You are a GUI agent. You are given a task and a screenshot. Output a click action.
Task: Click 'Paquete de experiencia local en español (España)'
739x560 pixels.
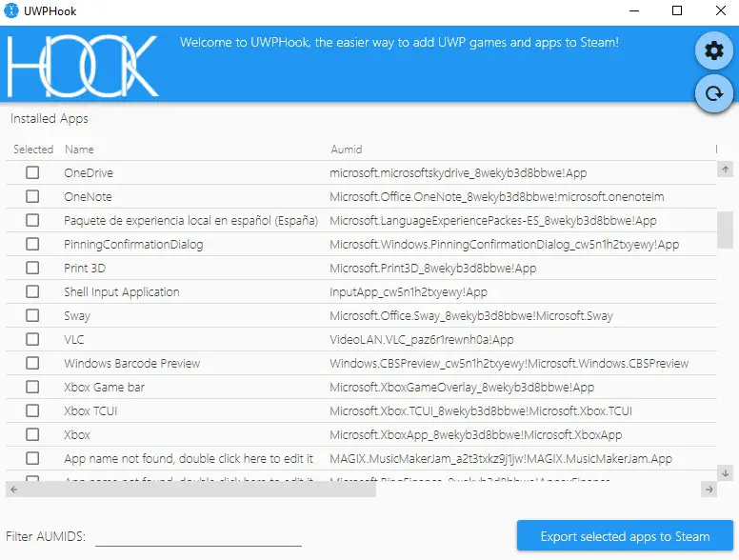pyautogui.click(x=190, y=221)
